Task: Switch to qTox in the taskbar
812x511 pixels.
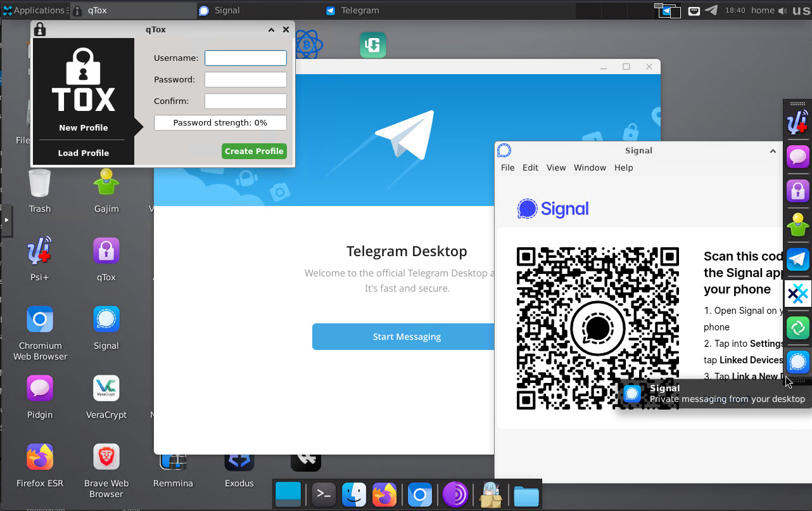Action: tap(133, 10)
